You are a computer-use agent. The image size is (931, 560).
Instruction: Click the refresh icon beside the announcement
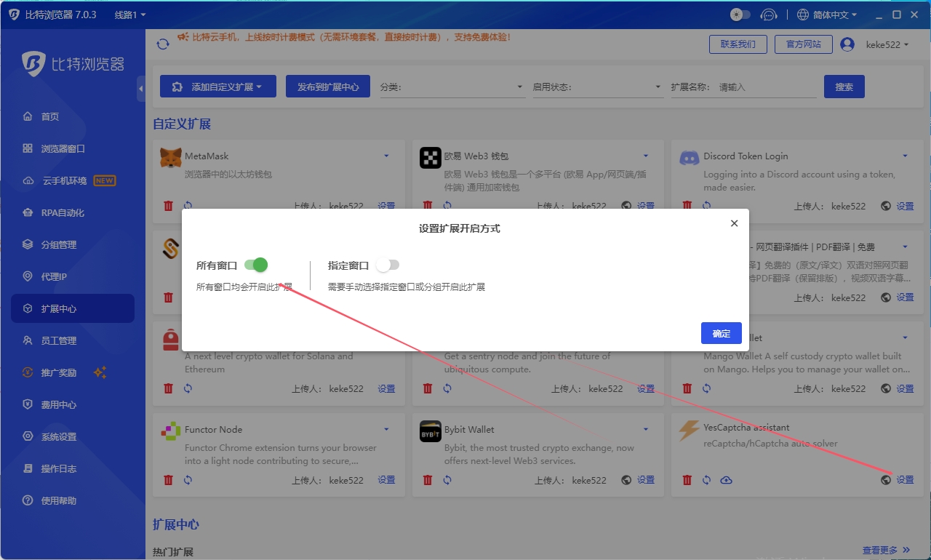163,44
